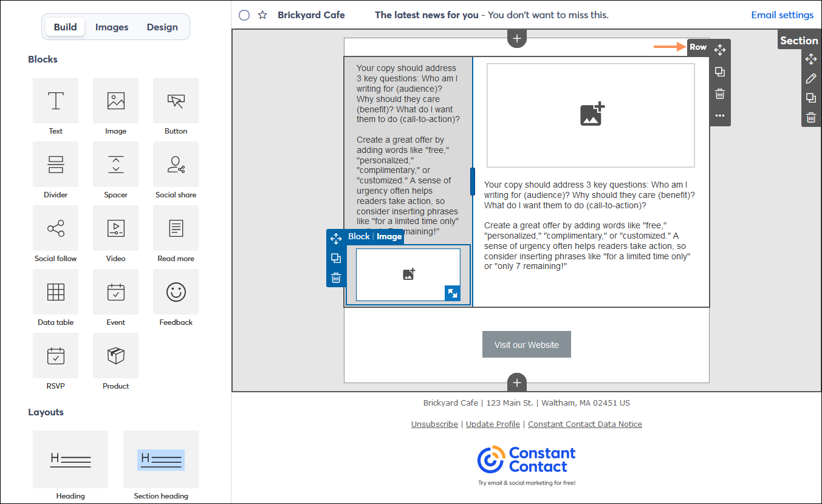This screenshot has width=822, height=504.
Task: Click the left column text paragraph
Action: pos(408,150)
